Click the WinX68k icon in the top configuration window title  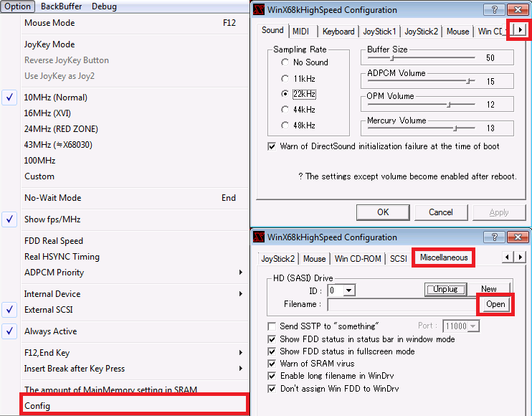(259, 10)
